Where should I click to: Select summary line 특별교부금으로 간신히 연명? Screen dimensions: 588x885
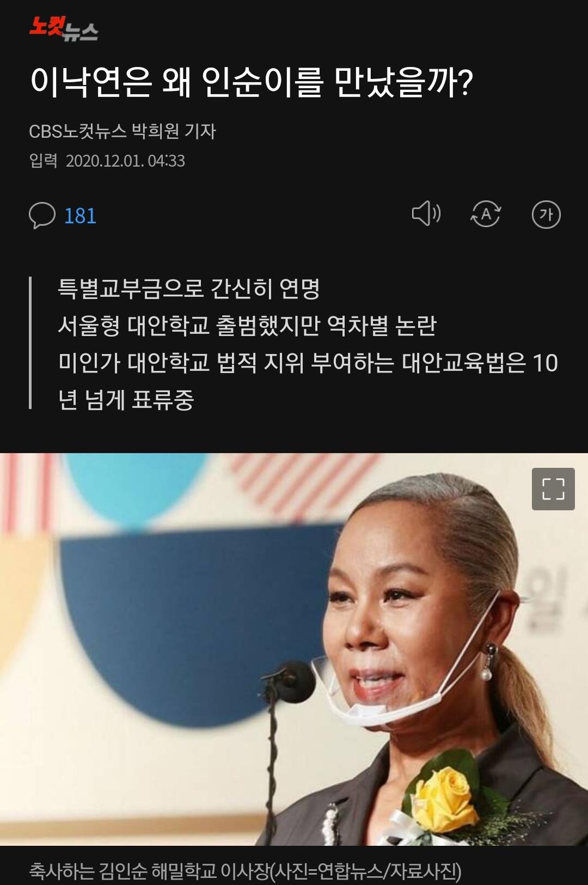(189, 289)
